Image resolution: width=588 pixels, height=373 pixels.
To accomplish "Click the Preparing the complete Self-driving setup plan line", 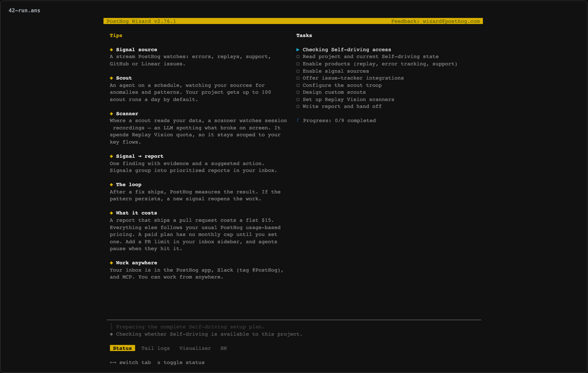I will (190, 327).
